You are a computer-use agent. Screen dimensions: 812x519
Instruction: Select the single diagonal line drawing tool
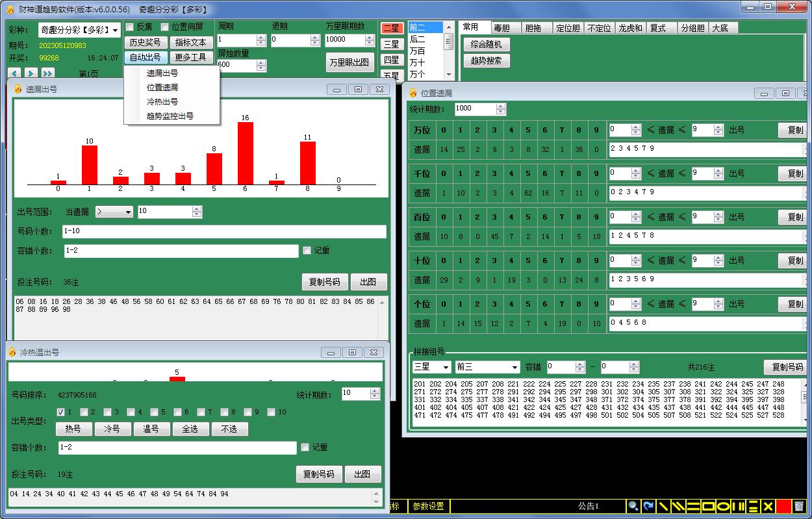[664, 506]
